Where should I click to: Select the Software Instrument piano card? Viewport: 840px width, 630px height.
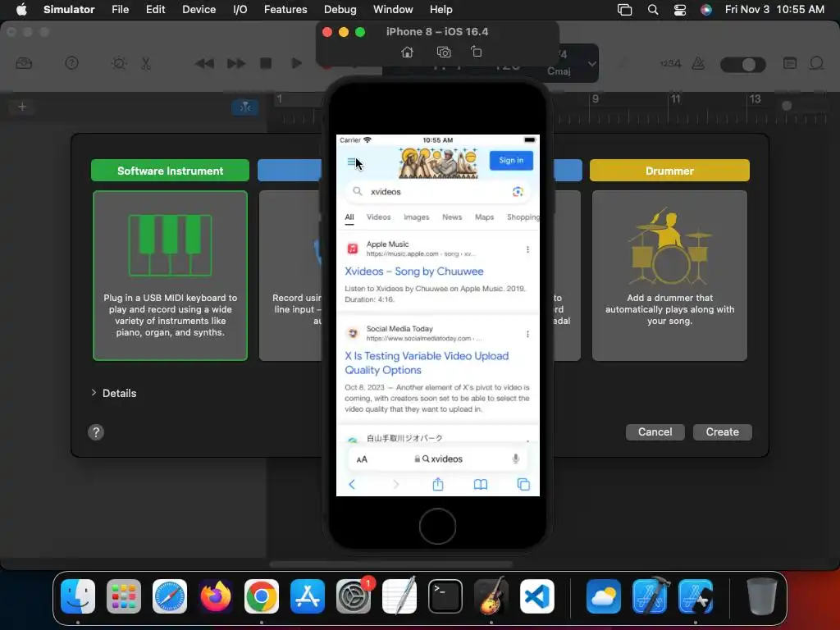click(170, 276)
